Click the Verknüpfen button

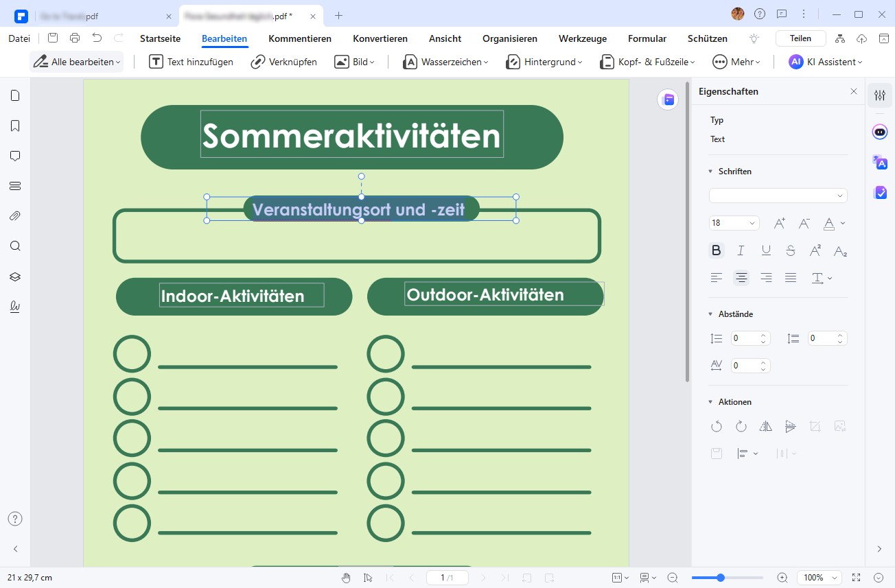284,62
